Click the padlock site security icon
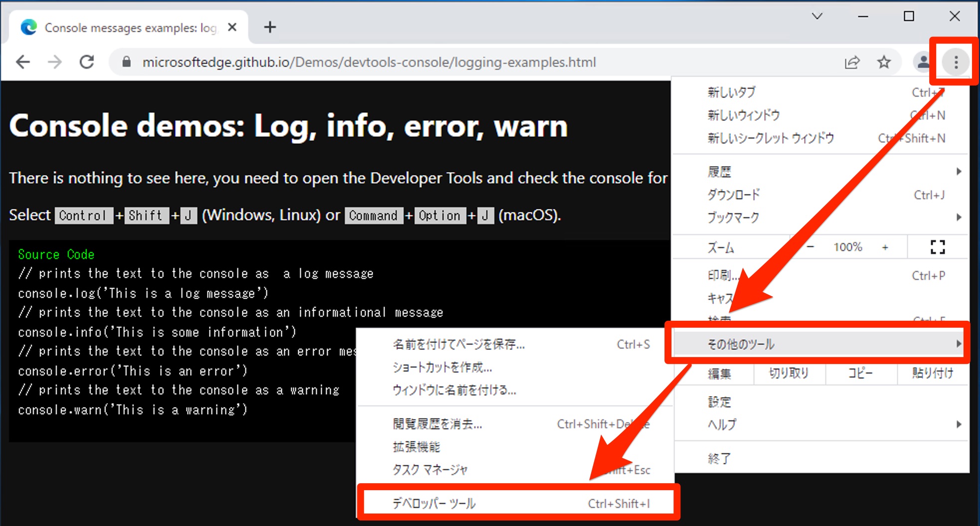The height and width of the screenshot is (526, 980). coord(126,62)
